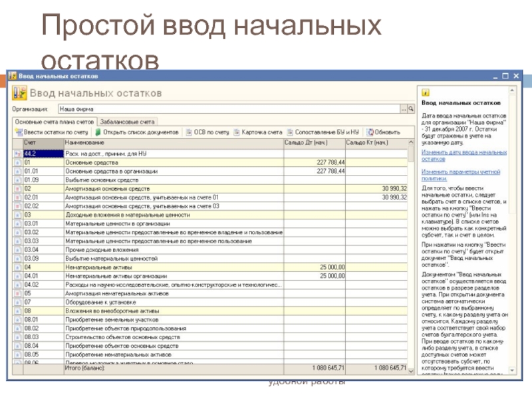Image resolution: width=532 pixels, height=399 pixels.
Task: Select row 01.01 Основные средства в организации
Action: point(210,172)
